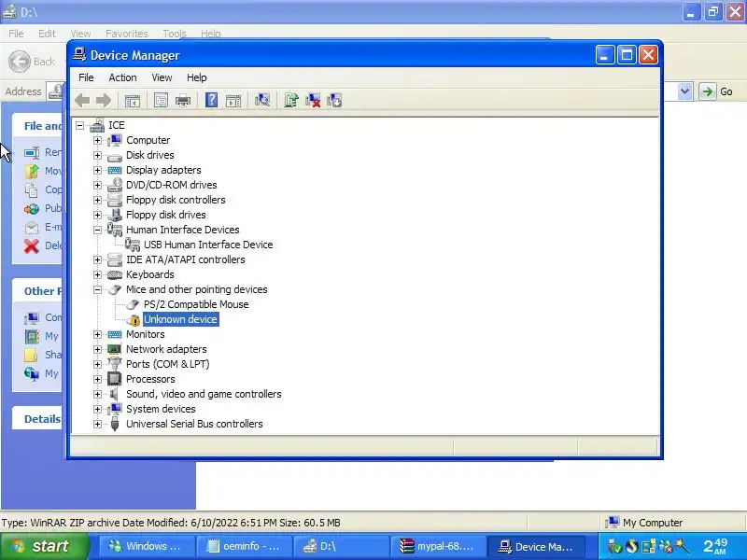Viewport: 747px width, 560px height.
Task: Click the Back arrow in Device Manager toolbar
Action: tap(82, 101)
